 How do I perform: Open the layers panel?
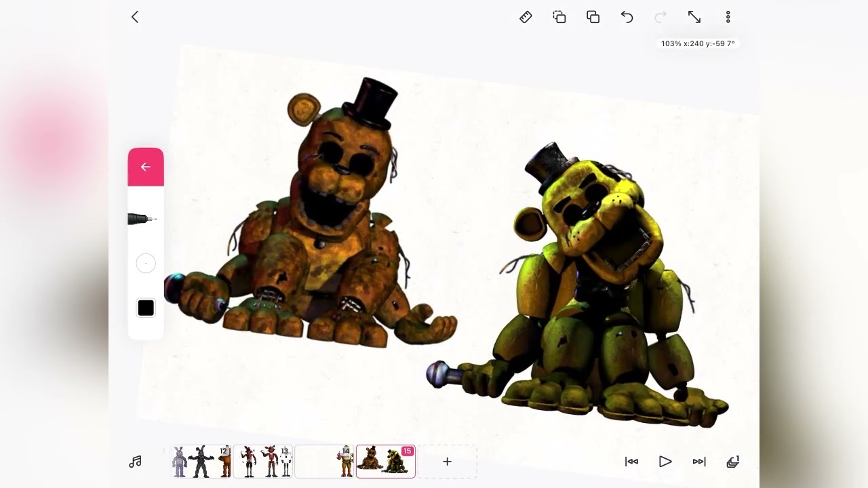(x=732, y=462)
